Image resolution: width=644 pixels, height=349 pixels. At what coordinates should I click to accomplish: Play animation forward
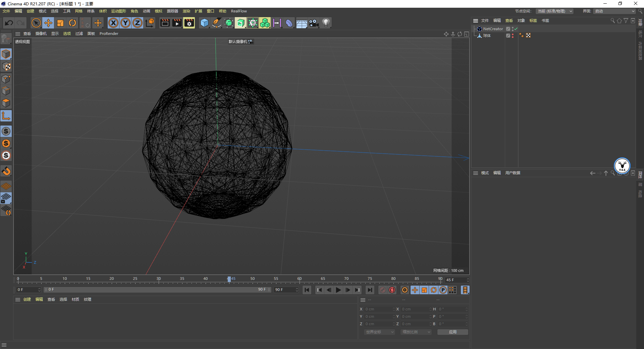click(338, 290)
